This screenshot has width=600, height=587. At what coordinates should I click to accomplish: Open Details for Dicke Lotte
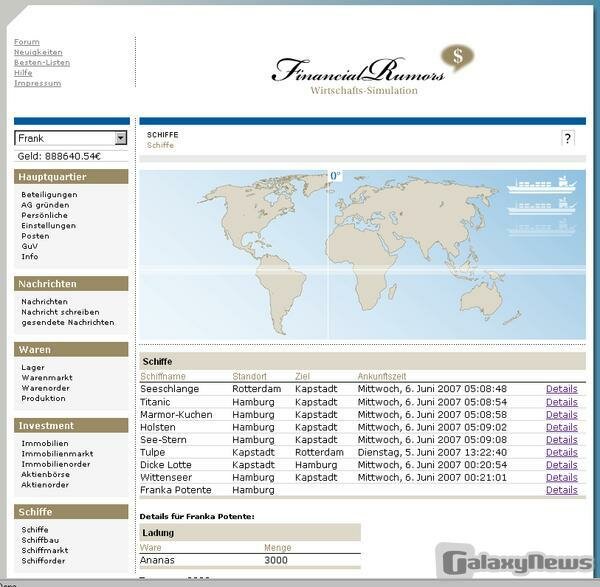[561, 465]
